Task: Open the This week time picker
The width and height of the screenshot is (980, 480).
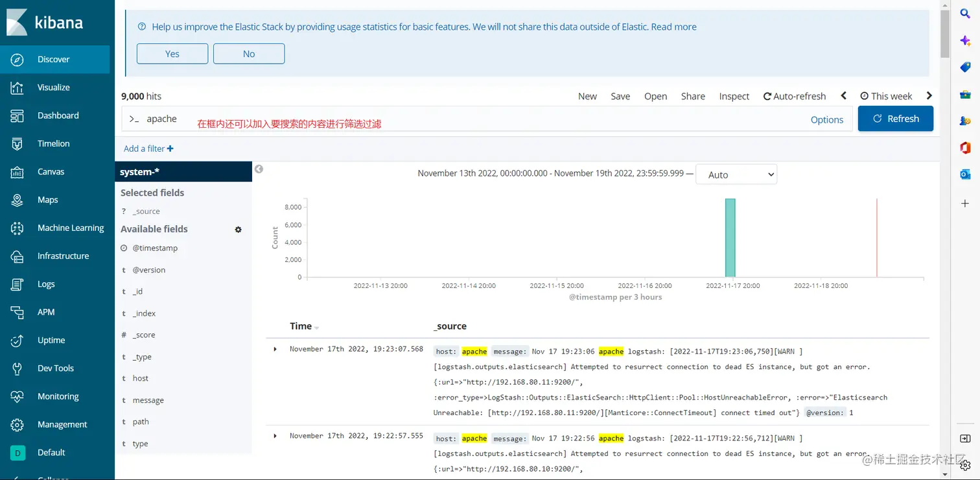Action: coord(886,96)
